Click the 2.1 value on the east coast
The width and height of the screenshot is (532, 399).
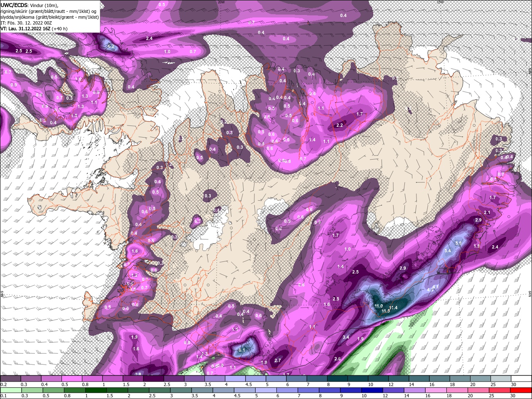tap(488, 212)
